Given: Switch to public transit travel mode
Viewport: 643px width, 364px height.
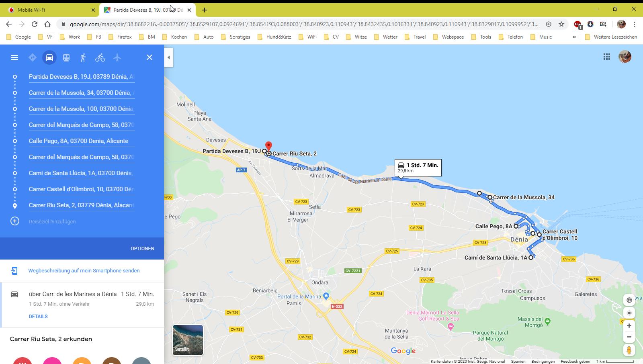Looking at the screenshot, I should (x=66, y=57).
